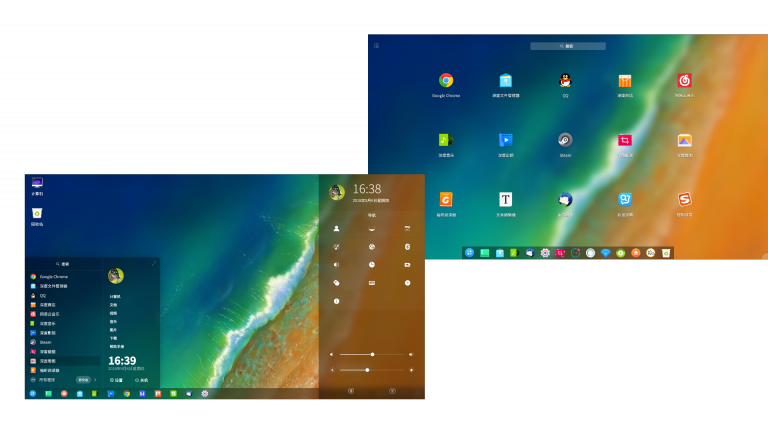Open Google Chrome in the fullscreen launcher grid

click(446, 81)
